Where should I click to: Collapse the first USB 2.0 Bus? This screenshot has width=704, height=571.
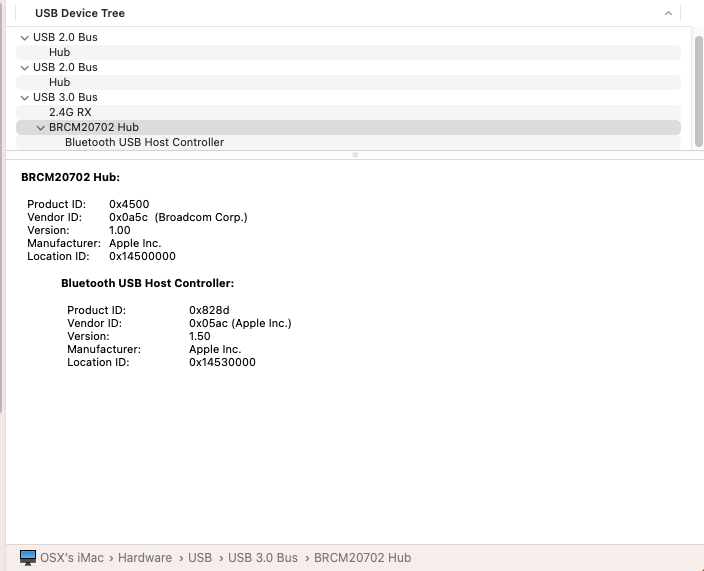click(x=25, y=38)
